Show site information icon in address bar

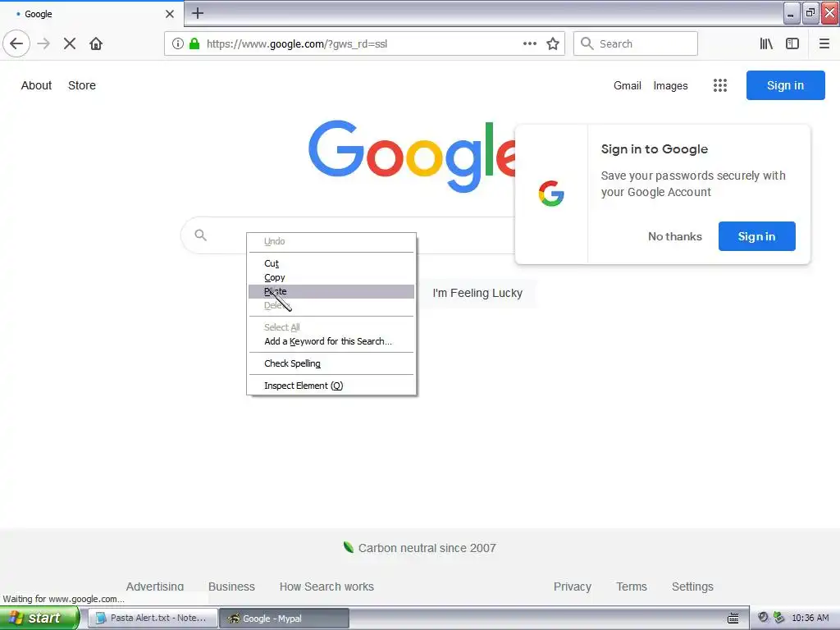click(x=177, y=43)
